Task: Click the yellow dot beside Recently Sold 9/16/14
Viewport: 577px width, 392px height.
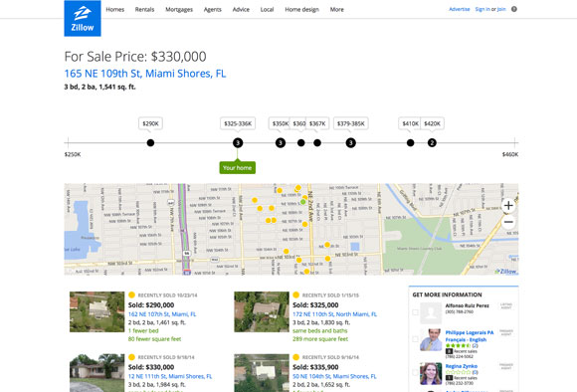Action: coord(295,357)
